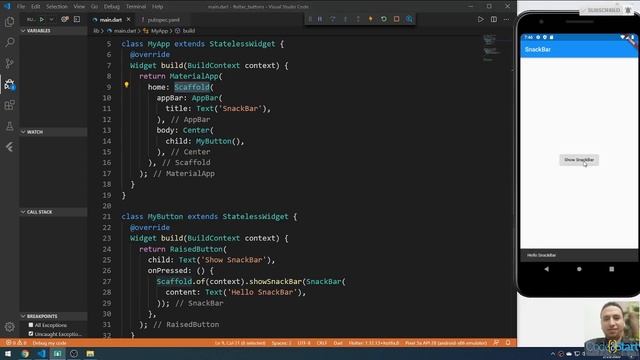Open launch.json via debug config gear
This screenshot has height=360, width=640.
tap(65, 19)
